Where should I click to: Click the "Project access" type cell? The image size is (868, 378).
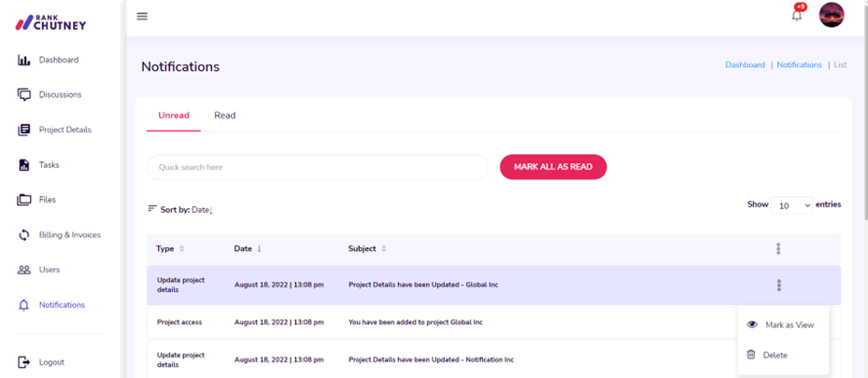179,322
